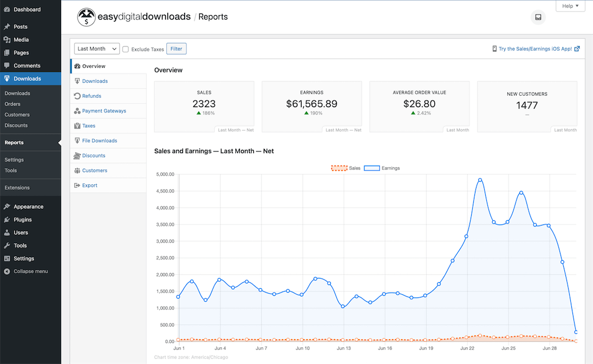
Task: Open Tools under the Downloads submenu
Action: click(11, 170)
